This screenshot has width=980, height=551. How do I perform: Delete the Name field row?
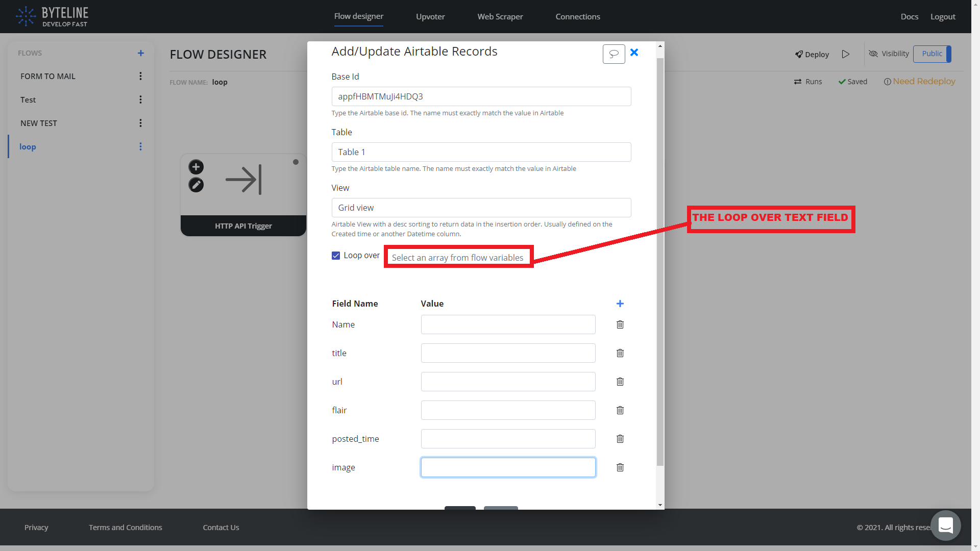[620, 324]
